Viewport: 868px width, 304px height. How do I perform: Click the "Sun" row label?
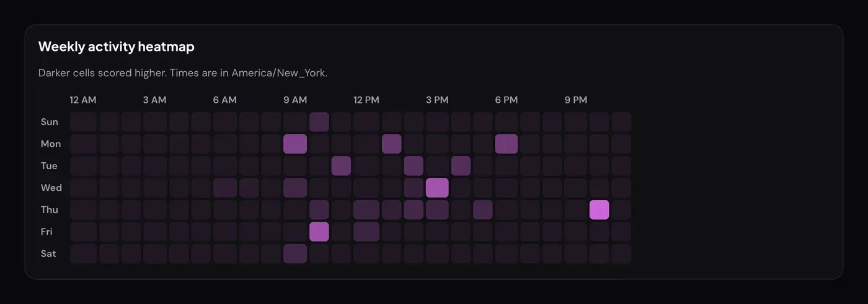pos(50,122)
